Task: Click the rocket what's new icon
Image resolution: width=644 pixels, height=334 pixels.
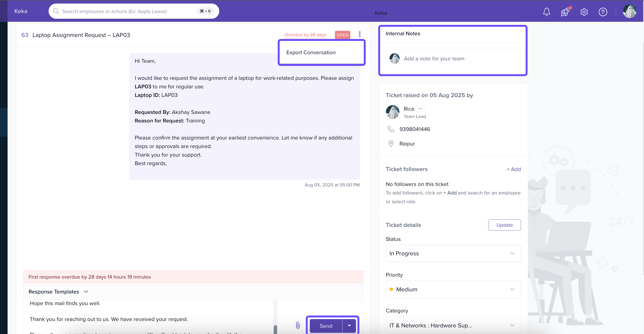Action: click(565, 12)
